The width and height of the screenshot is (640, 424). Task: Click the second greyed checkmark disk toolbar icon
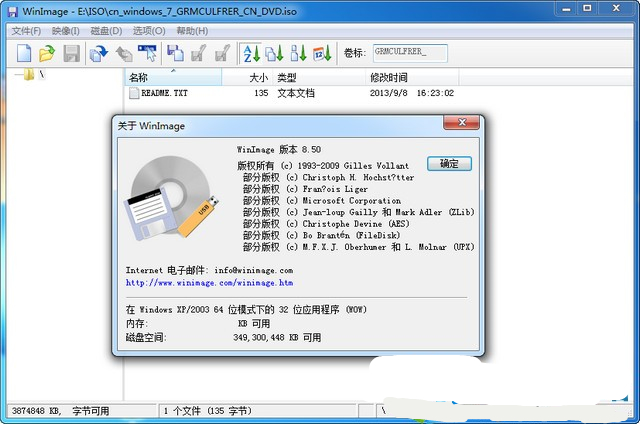point(223,53)
